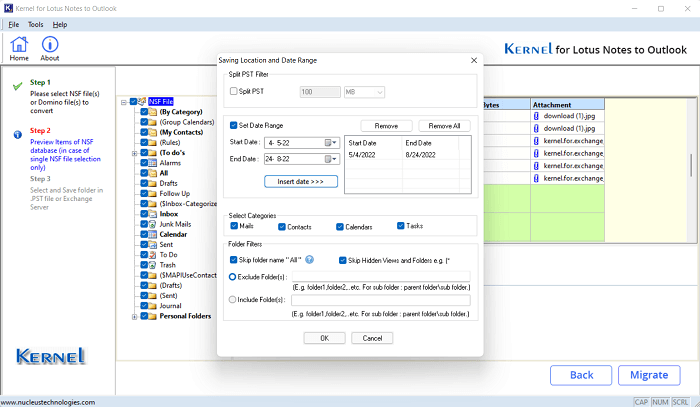Click the Drafts folder icon in tree

(153, 183)
